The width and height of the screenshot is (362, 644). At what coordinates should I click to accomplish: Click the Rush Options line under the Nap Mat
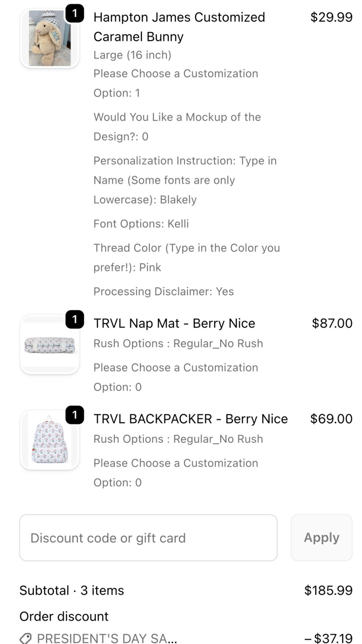point(178,343)
